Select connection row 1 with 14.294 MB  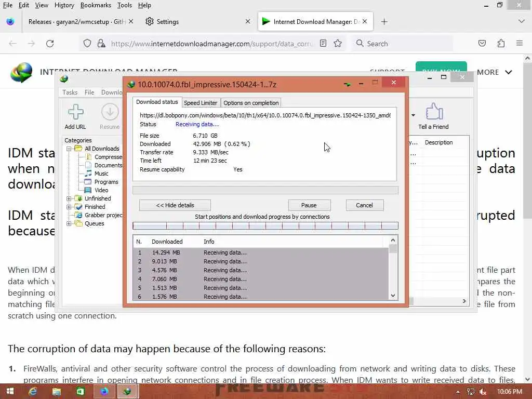(261, 252)
